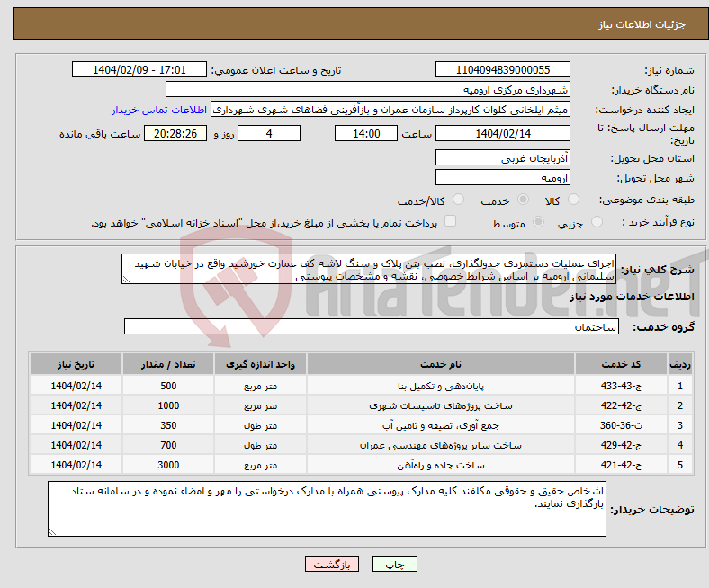Select the کالا/خدمت radio button
Screen dimensions: 709x588
[x=459, y=200]
